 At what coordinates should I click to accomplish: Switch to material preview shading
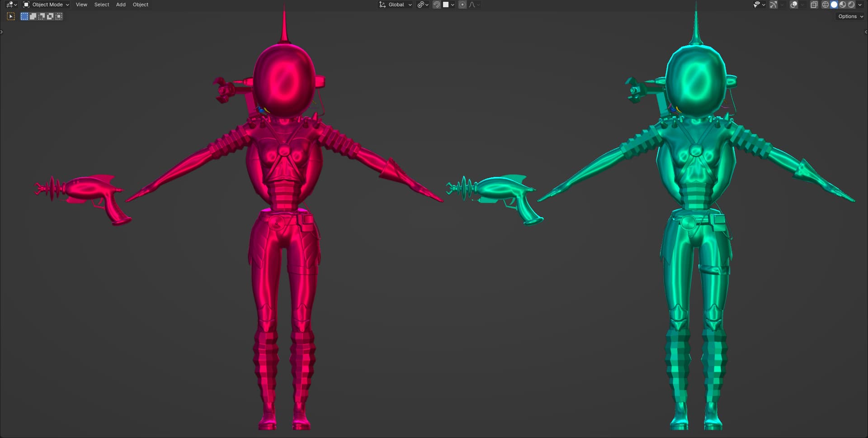[843, 5]
